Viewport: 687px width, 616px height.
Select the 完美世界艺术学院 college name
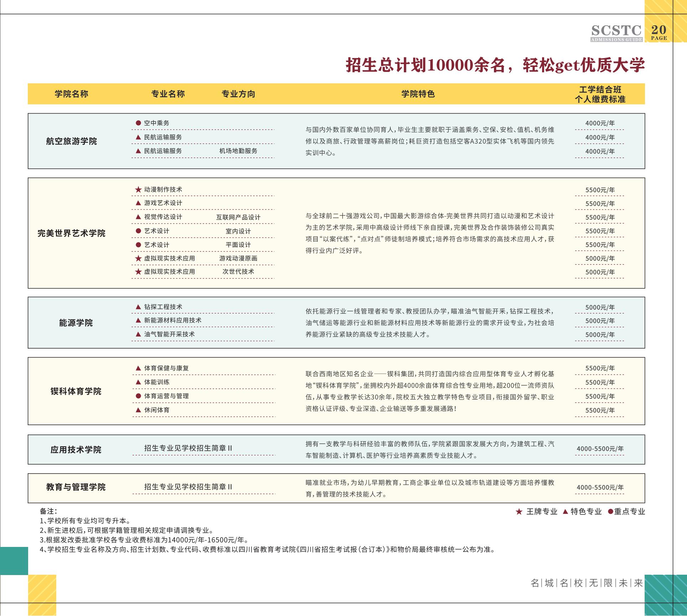pyautogui.click(x=71, y=233)
